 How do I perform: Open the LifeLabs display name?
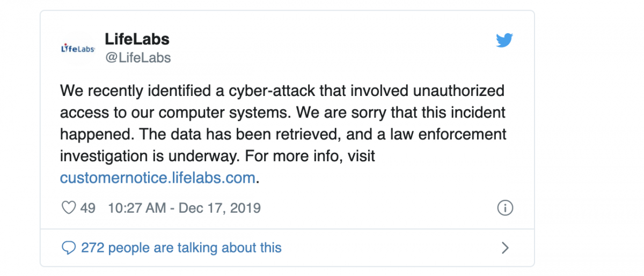click(x=137, y=39)
